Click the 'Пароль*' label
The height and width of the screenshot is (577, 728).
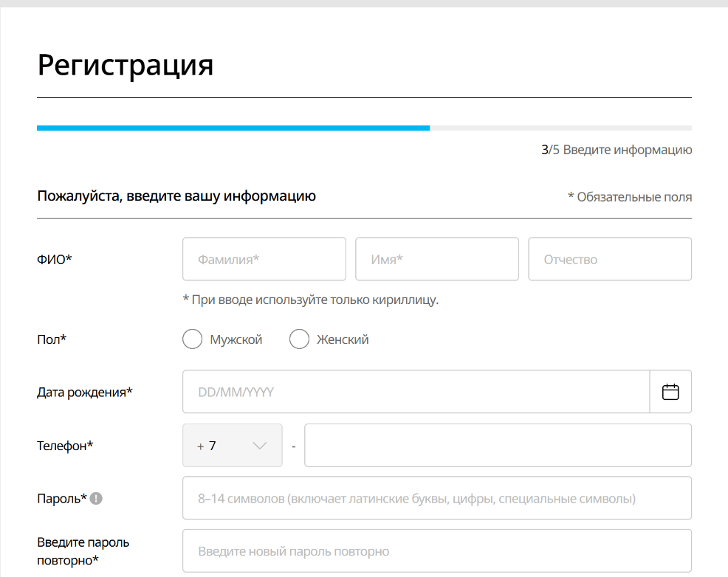point(62,499)
